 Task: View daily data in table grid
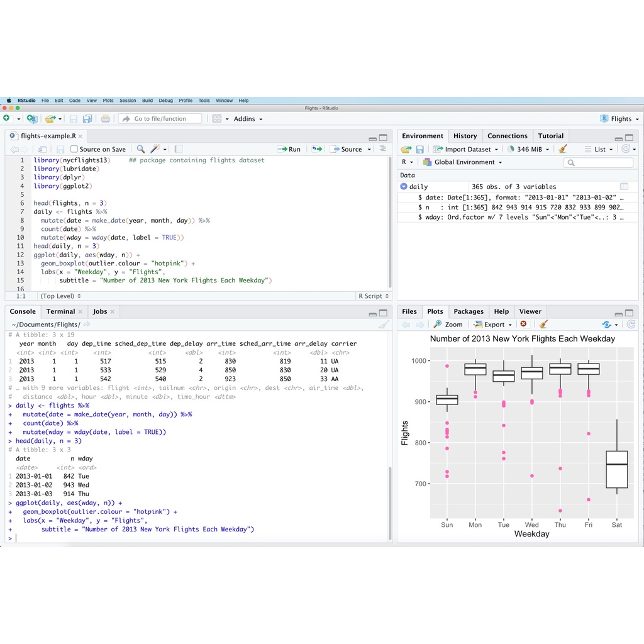pos(624,187)
